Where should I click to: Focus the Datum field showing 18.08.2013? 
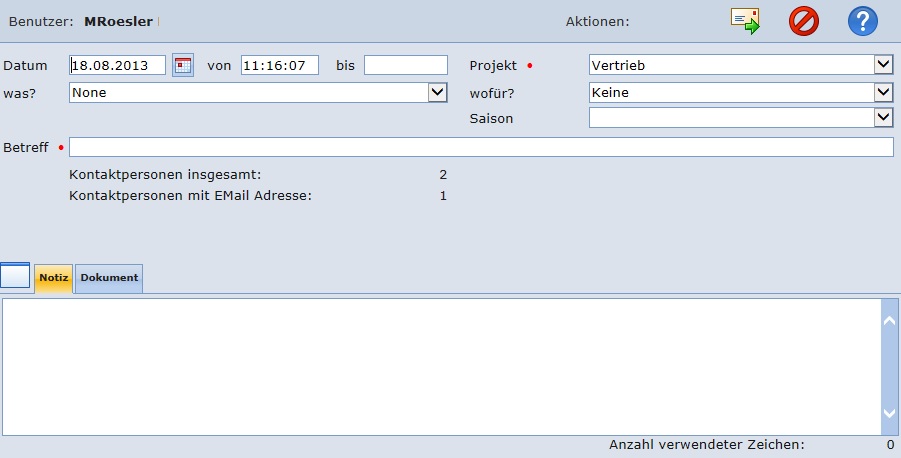[x=117, y=66]
